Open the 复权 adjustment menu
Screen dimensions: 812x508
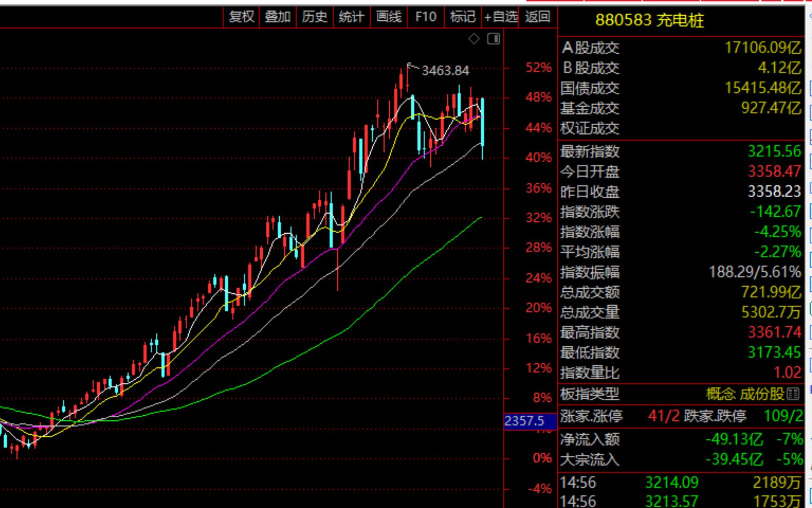[242, 17]
